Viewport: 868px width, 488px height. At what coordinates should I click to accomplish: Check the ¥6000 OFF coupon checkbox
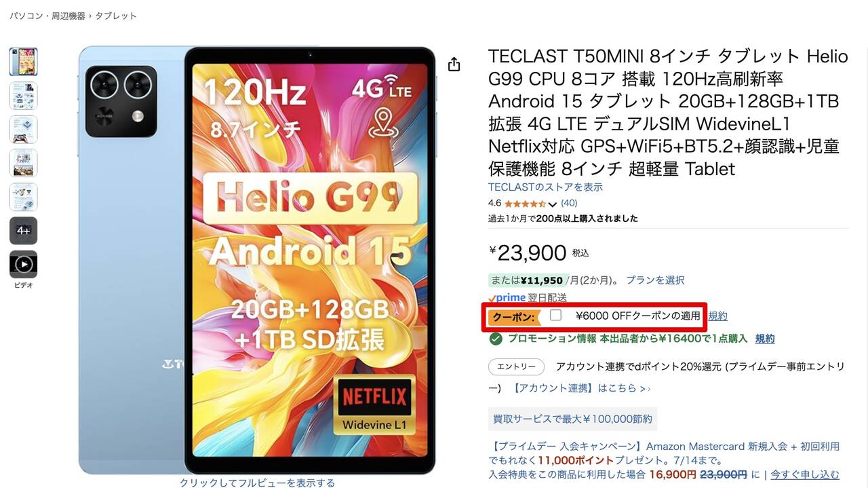click(556, 316)
